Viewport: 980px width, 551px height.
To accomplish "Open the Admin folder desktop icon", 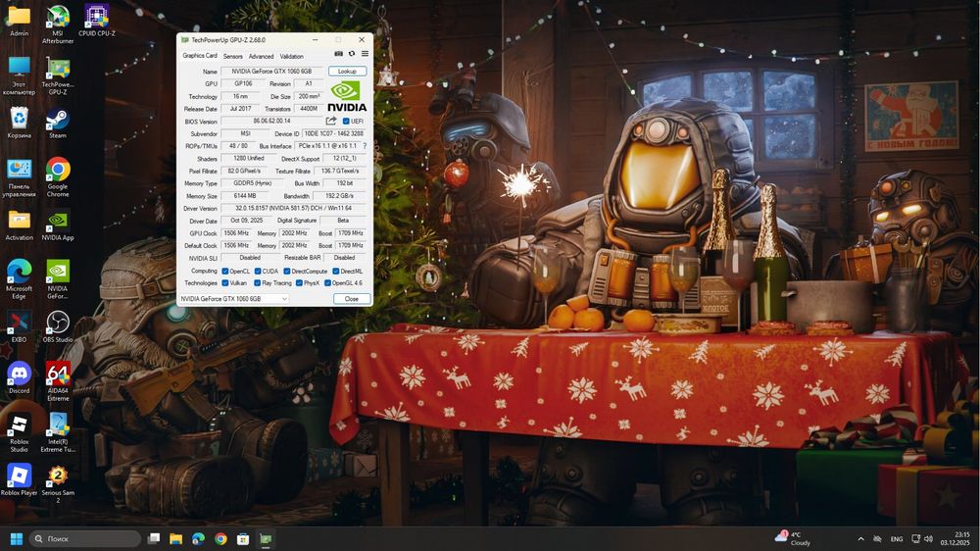I will [x=19, y=21].
